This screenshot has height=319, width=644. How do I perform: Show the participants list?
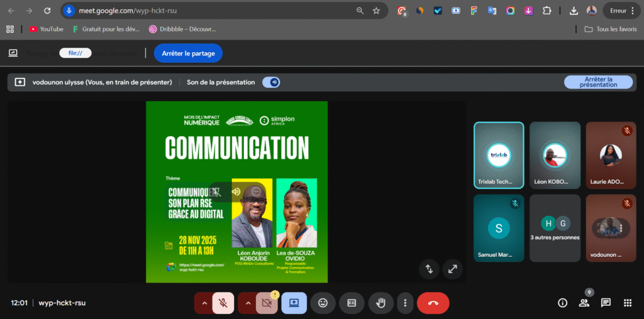tap(584, 303)
